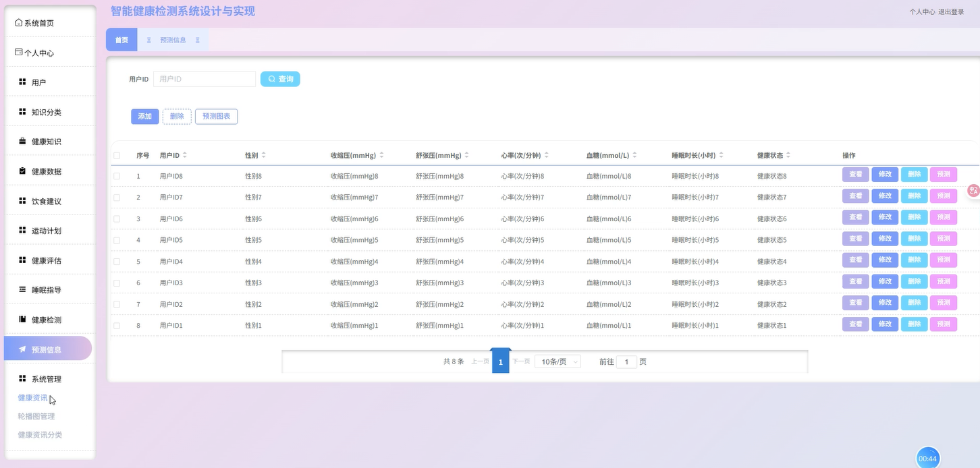Click the circular 00:44 timer progress ring
The image size is (980, 468).
[x=927, y=457]
